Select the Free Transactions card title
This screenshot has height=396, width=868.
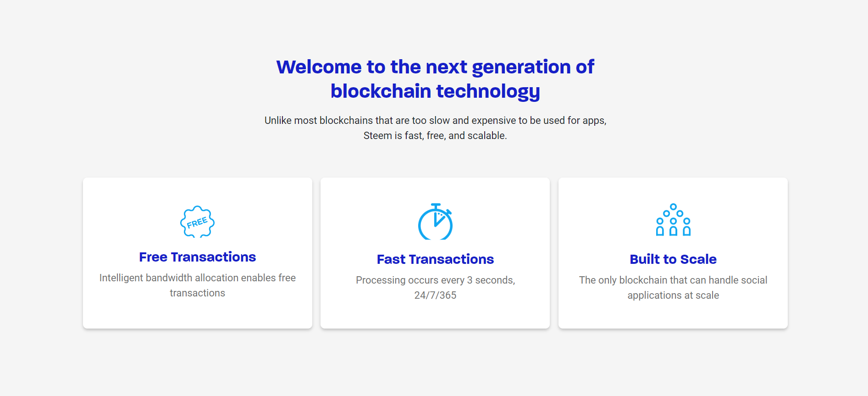click(198, 257)
